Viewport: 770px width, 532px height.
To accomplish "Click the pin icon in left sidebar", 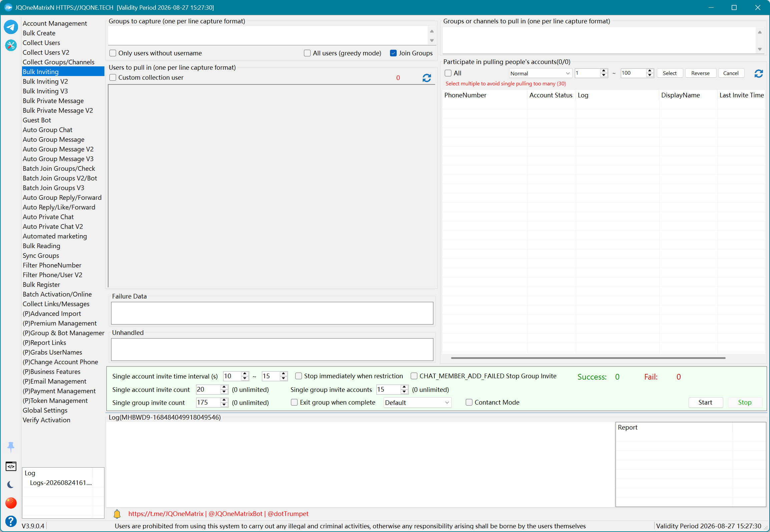I will (11, 447).
